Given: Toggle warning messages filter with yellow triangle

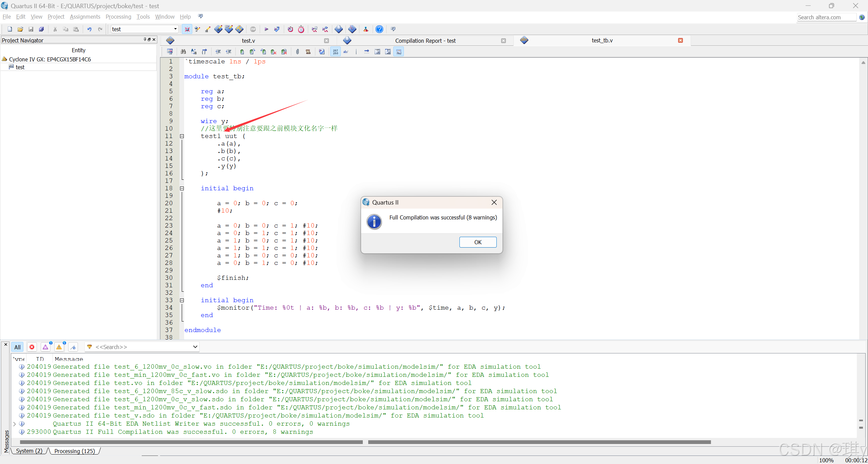Looking at the screenshot, I should point(59,347).
